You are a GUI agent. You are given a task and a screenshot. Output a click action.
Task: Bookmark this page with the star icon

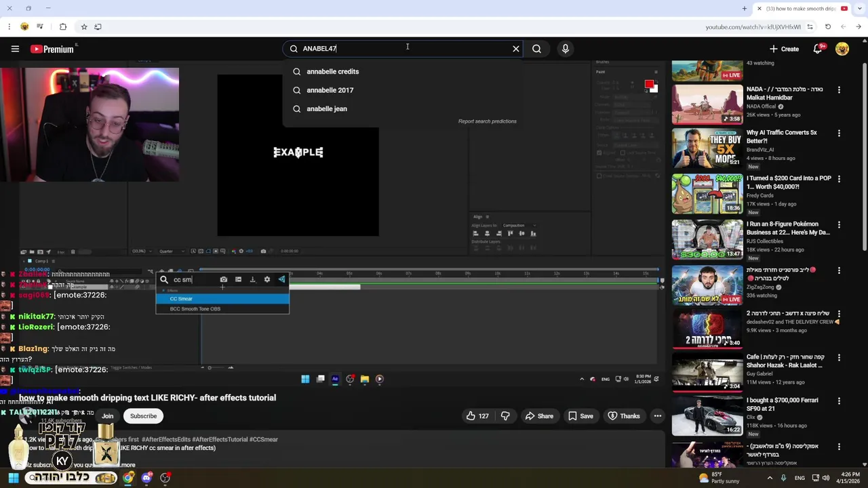[84, 26]
